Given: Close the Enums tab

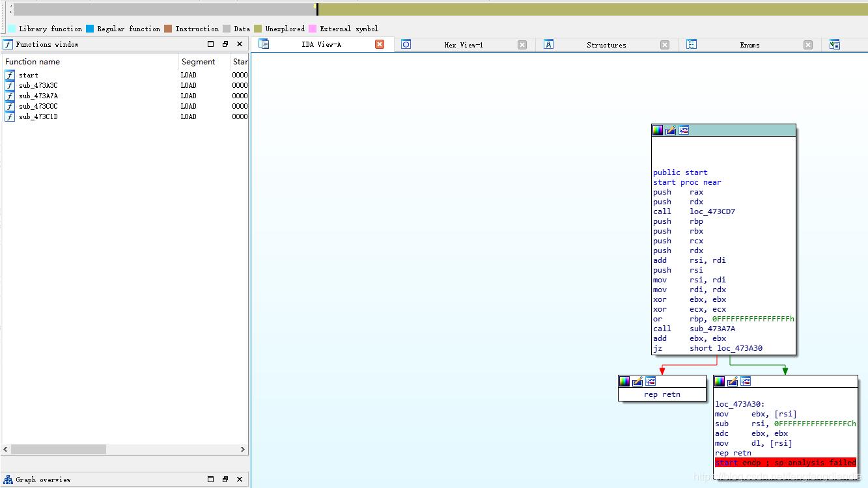Looking at the screenshot, I should 807,45.
